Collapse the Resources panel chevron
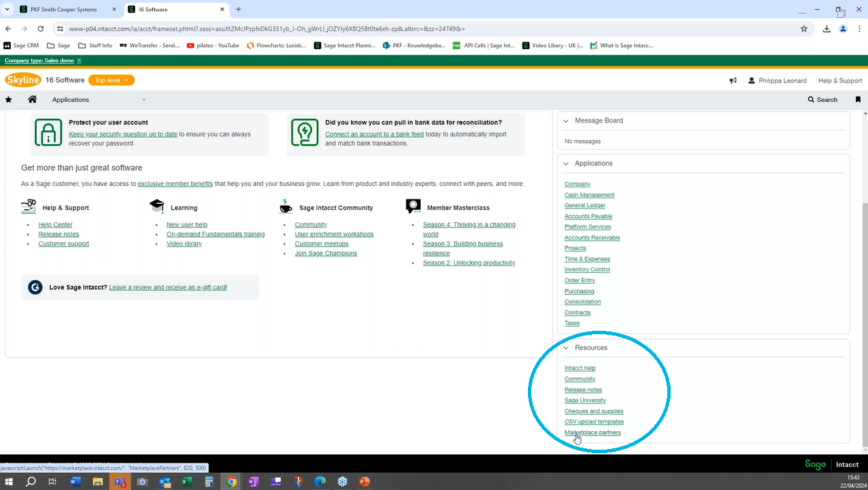This screenshot has height=490, width=868. pyautogui.click(x=565, y=348)
